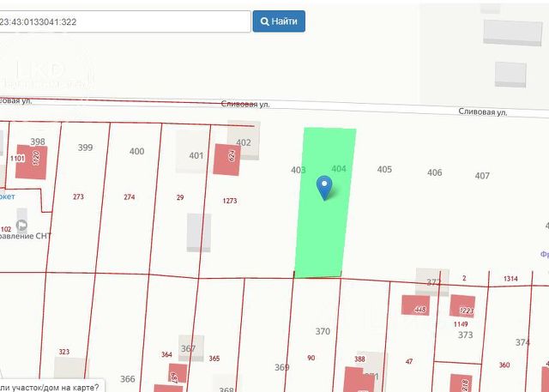Click red cadastral number 1273
This screenshot has width=549, height=392.
tap(230, 201)
